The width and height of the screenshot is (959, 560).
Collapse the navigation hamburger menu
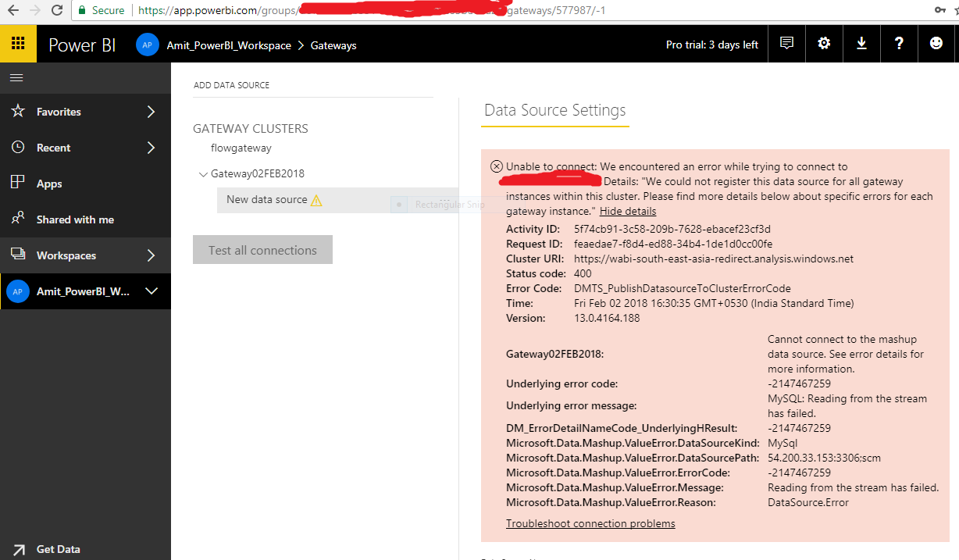click(x=16, y=78)
